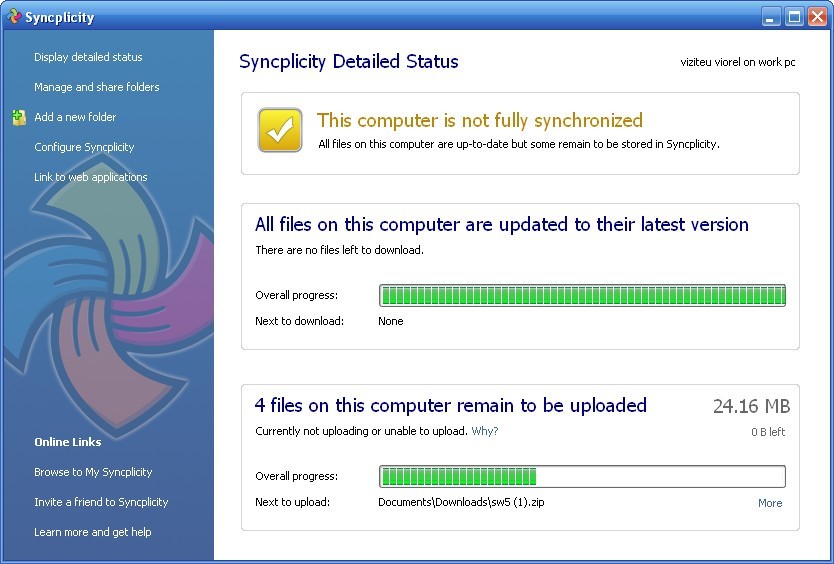Maximize the Syncplicity window
The width and height of the screenshot is (834, 564).
pyautogui.click(x=795, y=16)
